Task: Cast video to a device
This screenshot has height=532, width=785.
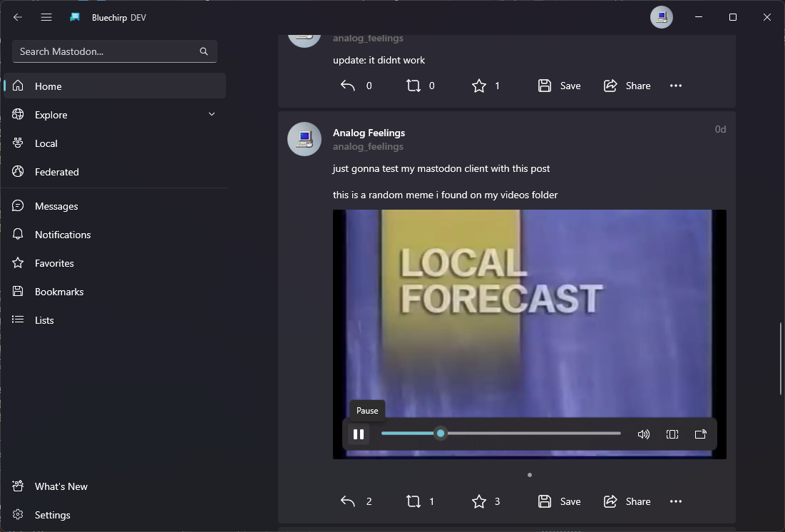Action: pyautogui.click(x=700, y=434)
